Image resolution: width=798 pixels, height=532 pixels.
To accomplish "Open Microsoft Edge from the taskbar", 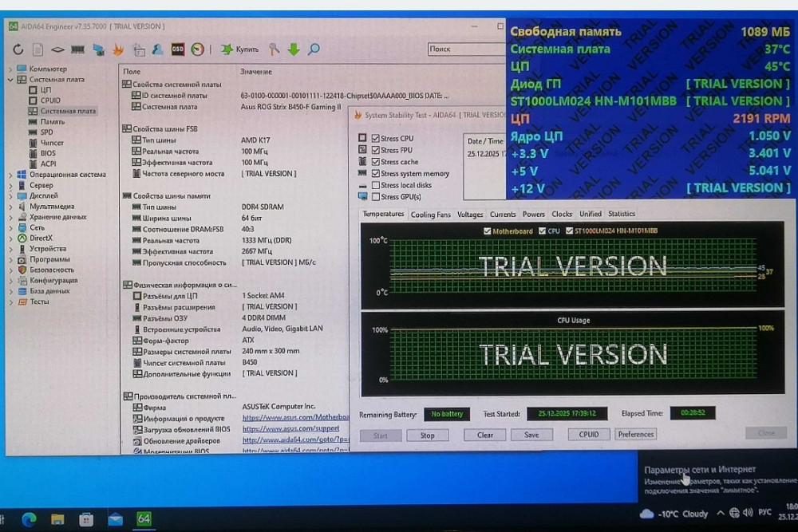I will (29, 519).
